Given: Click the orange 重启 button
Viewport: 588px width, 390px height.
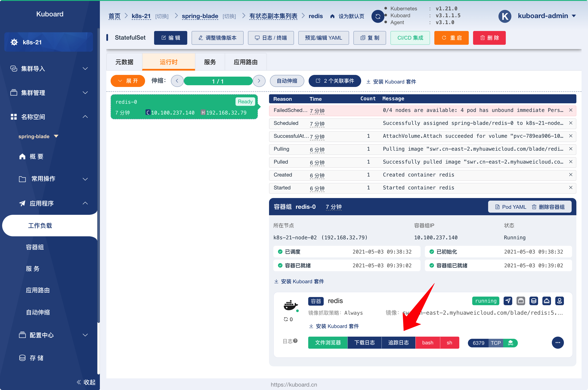Looking at the screenshot, I should click(452, 38).
